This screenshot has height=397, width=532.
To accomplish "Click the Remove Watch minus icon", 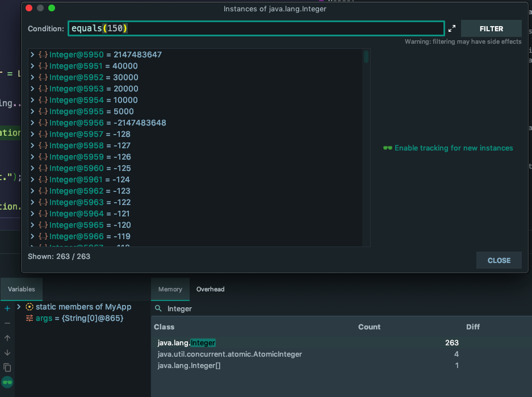I will (x=7, y=323).
